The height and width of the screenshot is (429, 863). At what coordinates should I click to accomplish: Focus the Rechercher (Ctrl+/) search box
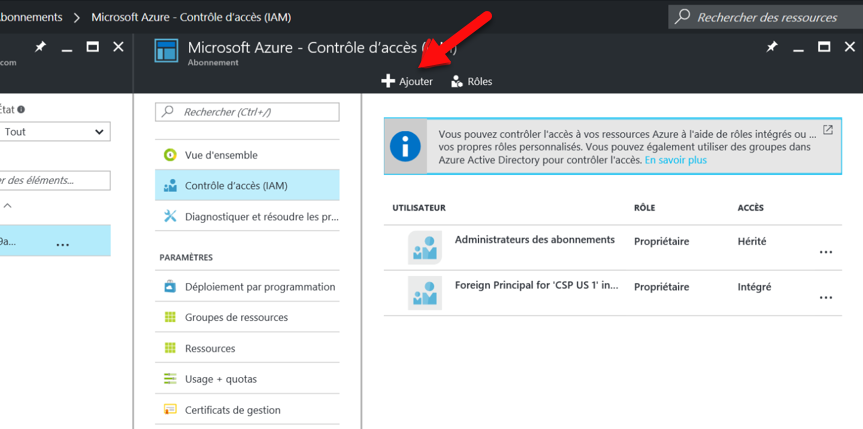pos(247,112)
